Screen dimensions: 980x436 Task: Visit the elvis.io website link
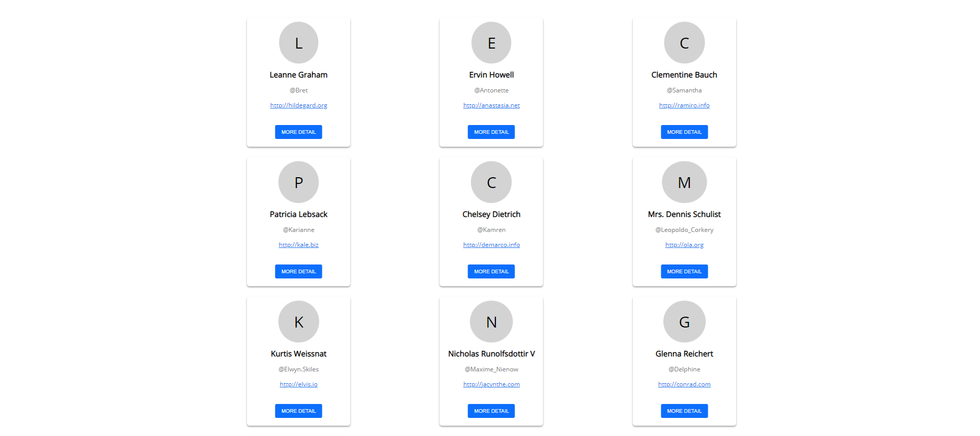[299, 384]
